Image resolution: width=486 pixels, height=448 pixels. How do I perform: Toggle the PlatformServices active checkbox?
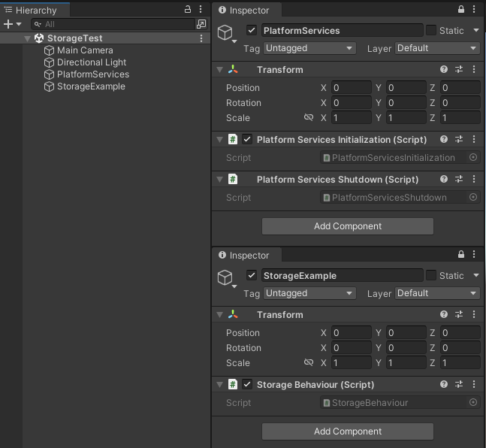(x=252, y=30)
